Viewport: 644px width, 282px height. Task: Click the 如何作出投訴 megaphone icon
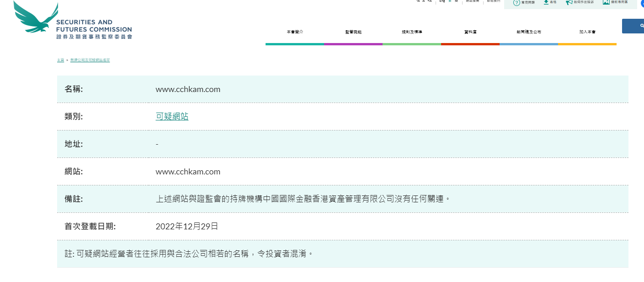[x=569, y=2]
